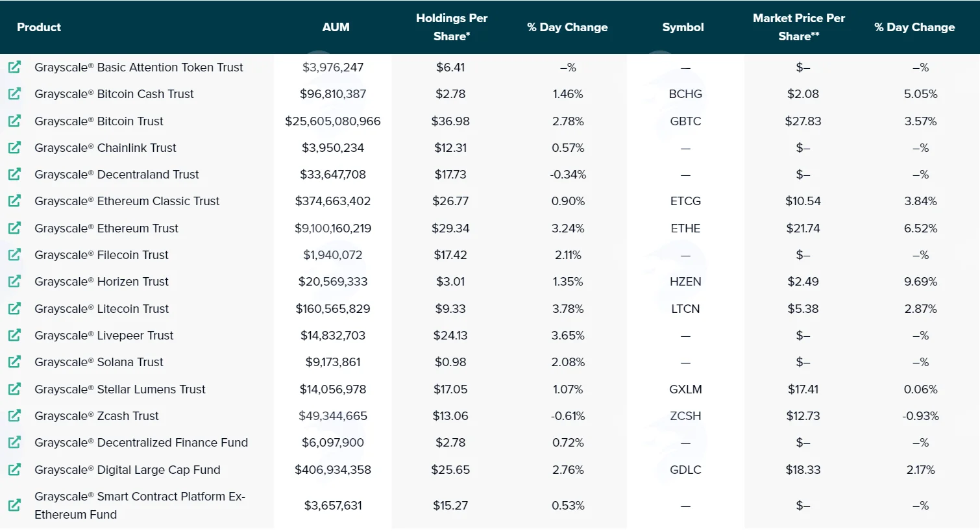Viewport: 980px width, 531px height.
Task: Open Grayscale Ethereum Classic Trust link
Action: coord(127,201)
